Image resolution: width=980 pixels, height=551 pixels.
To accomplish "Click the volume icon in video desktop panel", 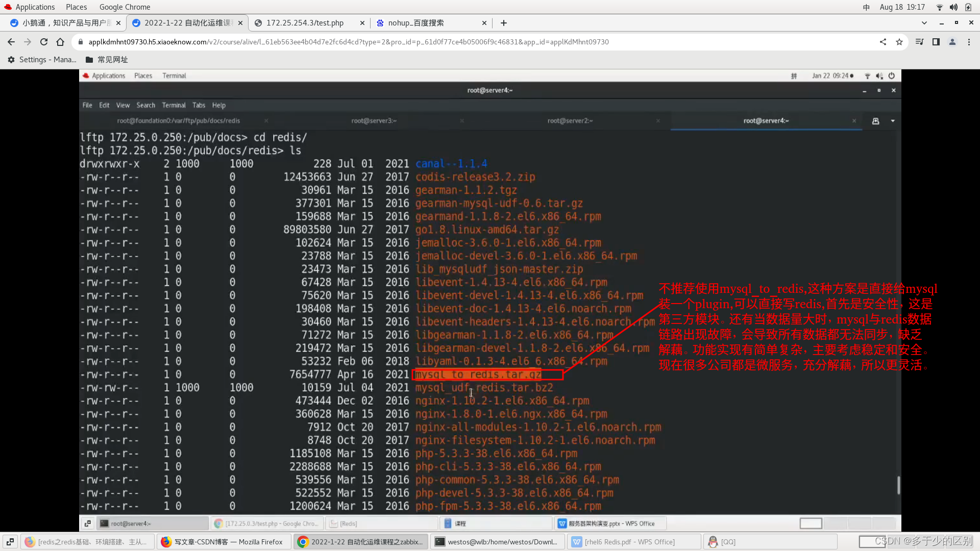I will click(x=879, y=76).
